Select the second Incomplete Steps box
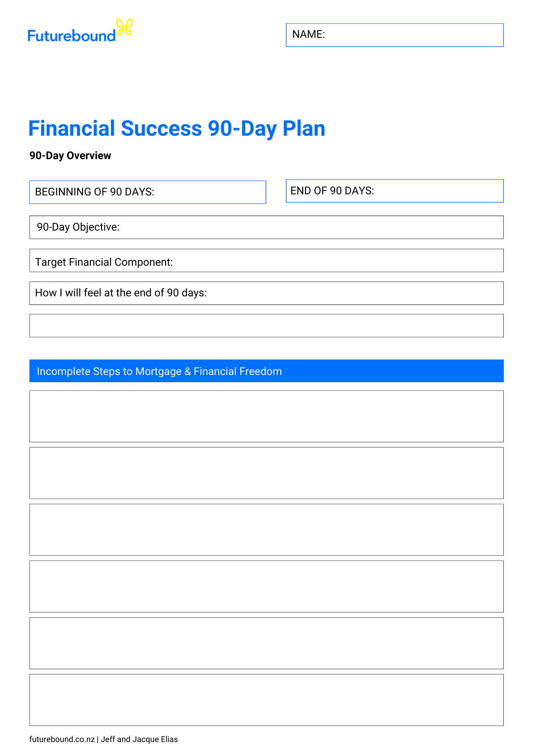Viewport: 534px width, 756px height. pos(266,473)
